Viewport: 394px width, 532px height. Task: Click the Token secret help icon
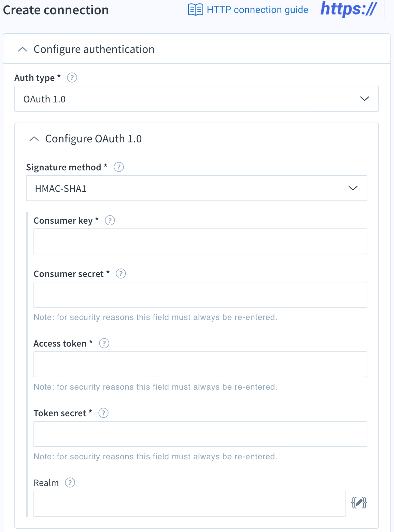[x=103, y=413]
